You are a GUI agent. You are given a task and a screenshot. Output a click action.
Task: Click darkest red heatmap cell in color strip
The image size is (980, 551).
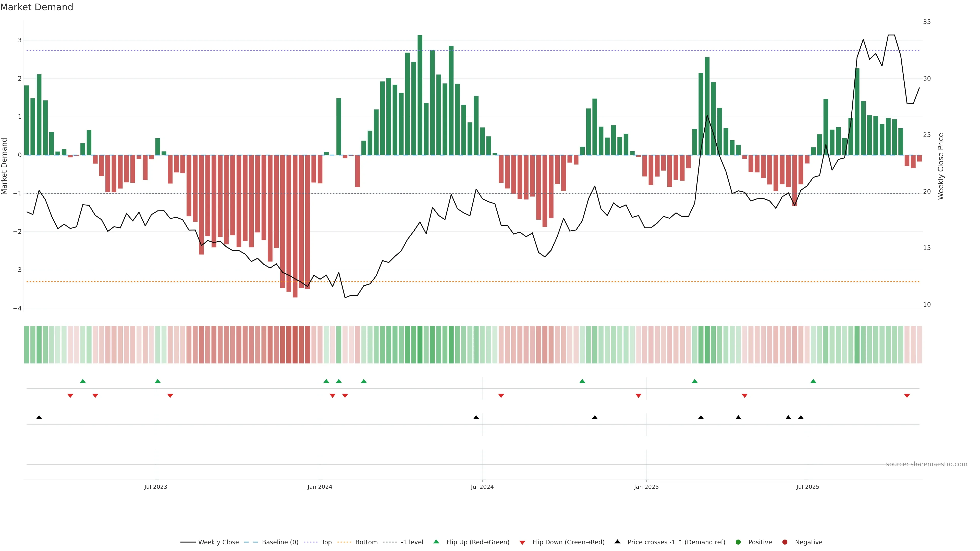[295, 345]
